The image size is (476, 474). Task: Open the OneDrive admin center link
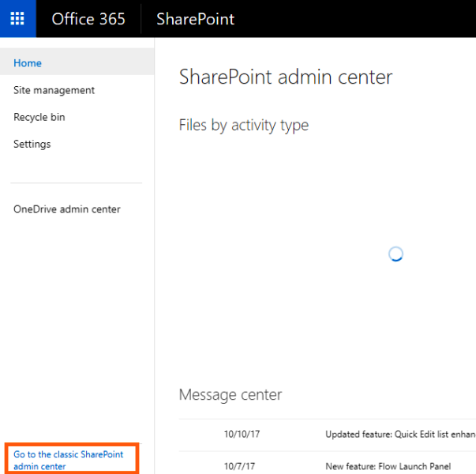click(x=67, y=209)
